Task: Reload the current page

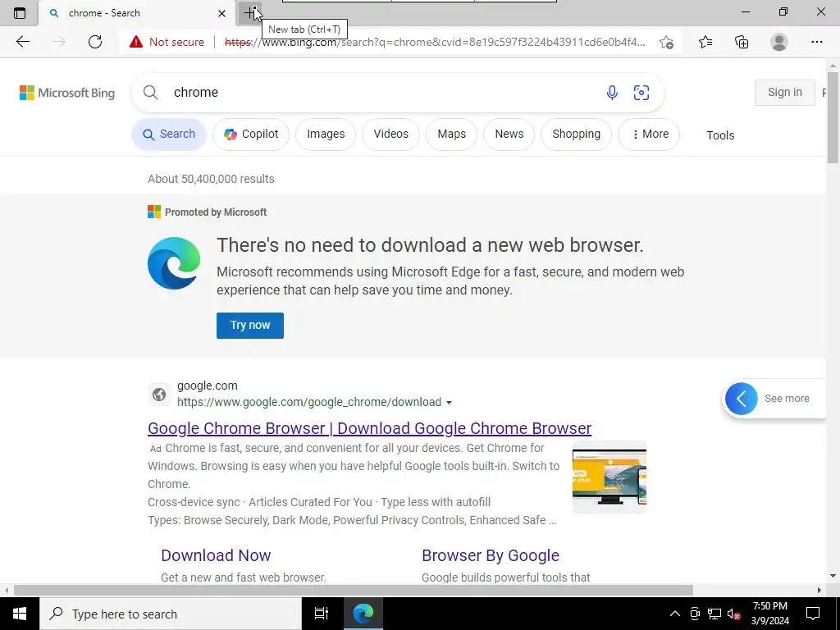Action: coord(95,42)
